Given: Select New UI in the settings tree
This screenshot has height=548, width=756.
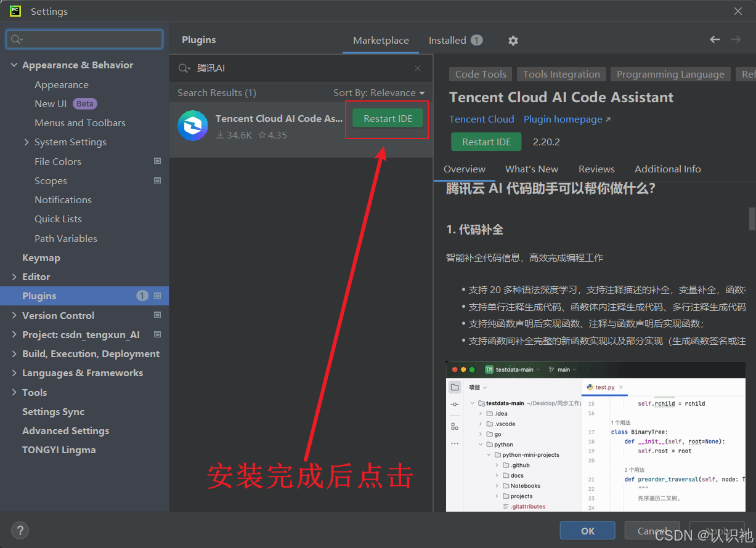Looking at the screenshot, I should pos(51,103).
